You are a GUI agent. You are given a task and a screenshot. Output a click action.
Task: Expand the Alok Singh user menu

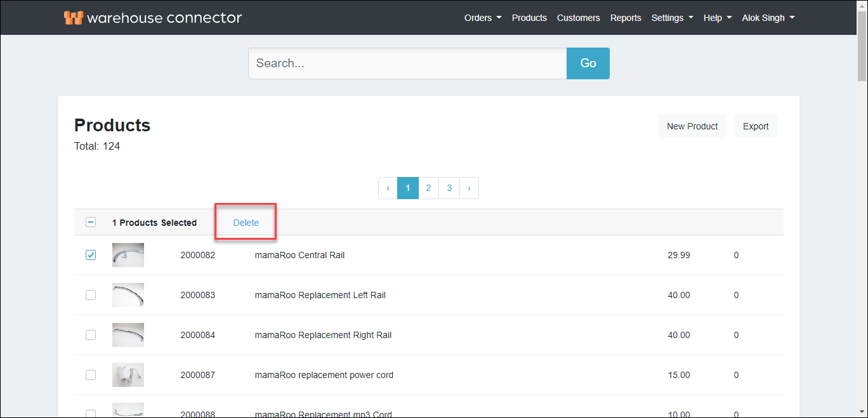[x=768, y=18]
